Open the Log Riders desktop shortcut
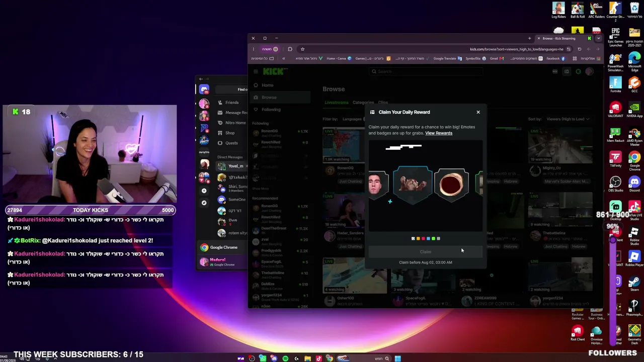 (x=558, y=11)
